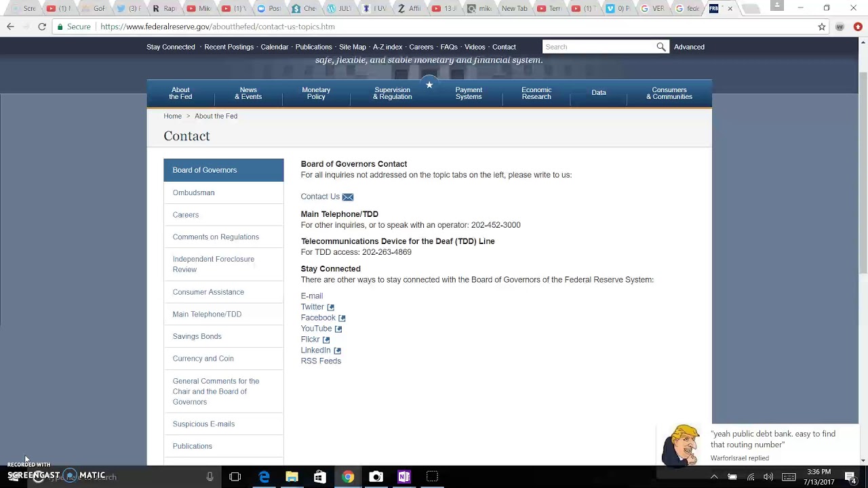Open OneNote from the taskbar
The width and height of the screenshot is (868, 488).
403,476
